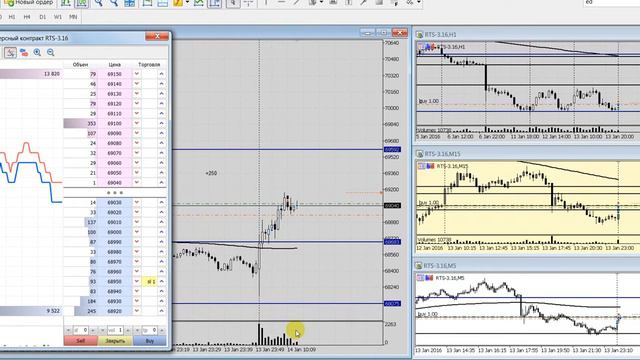Toggle the tick chart icon in Depth of Market
640x360 pixels.
click(x=10, y=52)
